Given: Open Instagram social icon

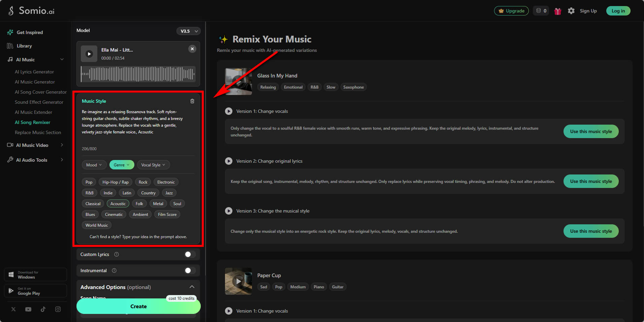Looking at the screenshot, I should coord(58,309).
